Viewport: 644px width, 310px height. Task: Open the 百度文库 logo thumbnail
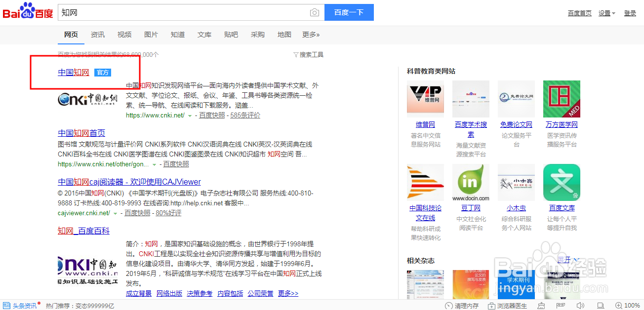[x=562, y=183]
